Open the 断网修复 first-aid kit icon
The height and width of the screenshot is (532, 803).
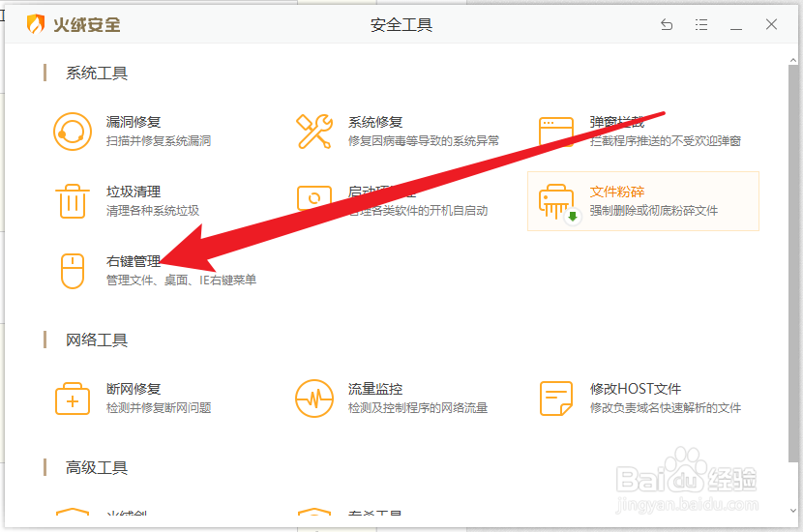click(73, 399)
